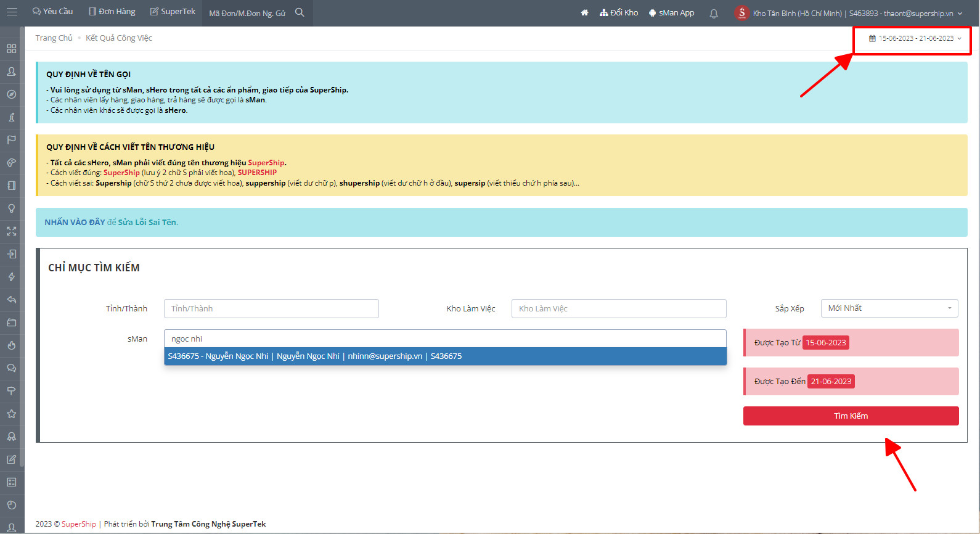Click the flag icon in the sidebar
980x534 pixels.
click(x=11, y=140)
